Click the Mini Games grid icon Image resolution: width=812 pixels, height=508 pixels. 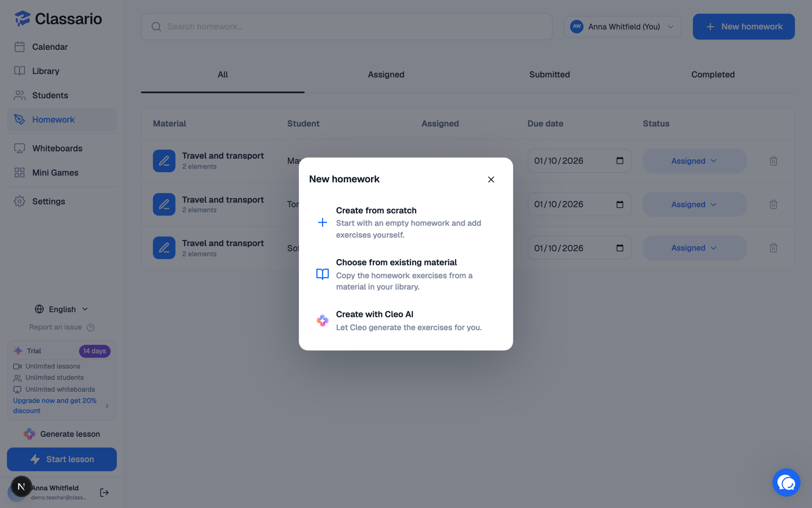point(20,173)
